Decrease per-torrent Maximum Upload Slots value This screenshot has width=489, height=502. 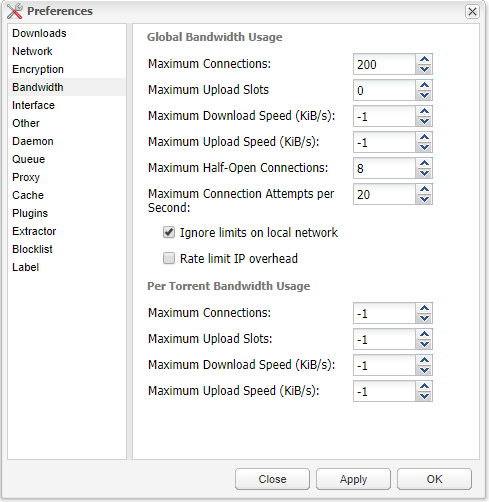424,344
